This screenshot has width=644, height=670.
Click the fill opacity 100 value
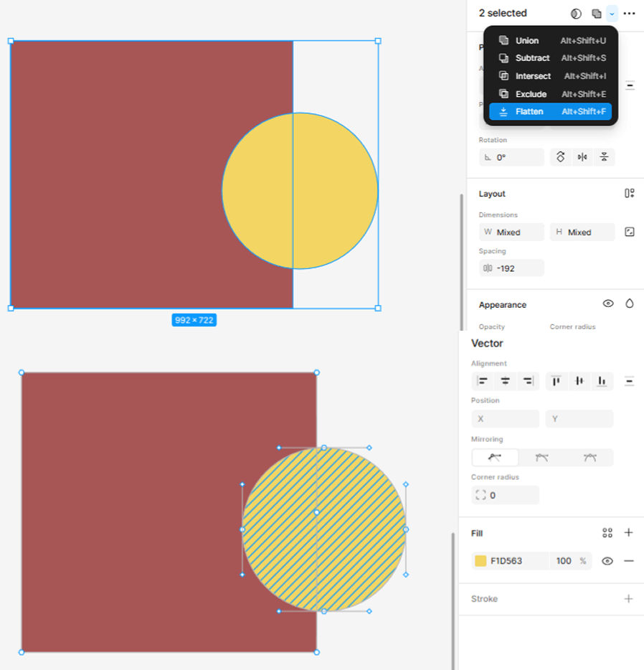(x=564, y=561)
